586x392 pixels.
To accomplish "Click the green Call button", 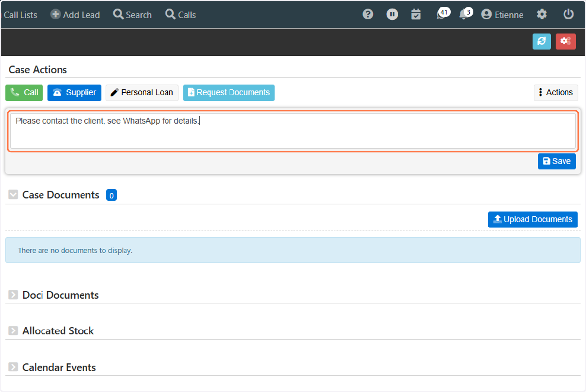I will coord(24,93).
